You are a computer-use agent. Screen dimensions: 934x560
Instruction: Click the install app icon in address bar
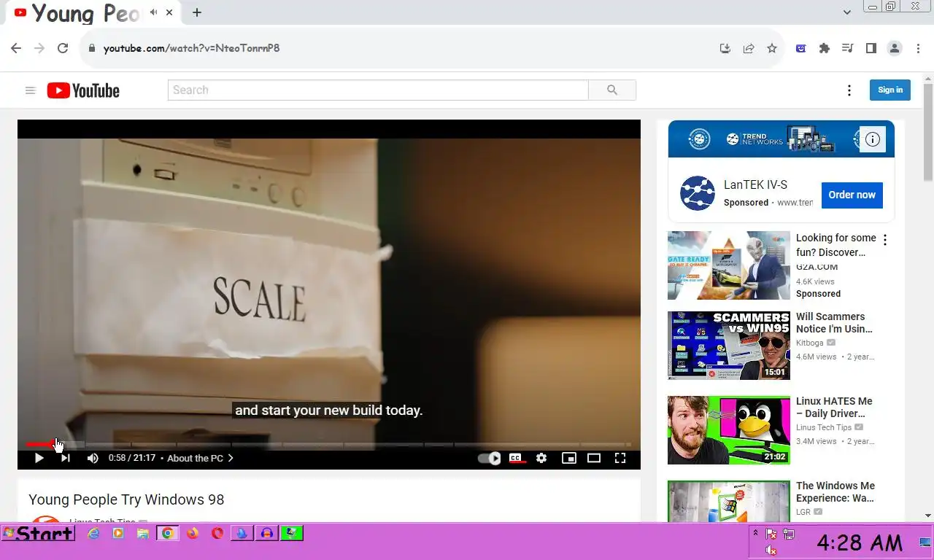725,48
